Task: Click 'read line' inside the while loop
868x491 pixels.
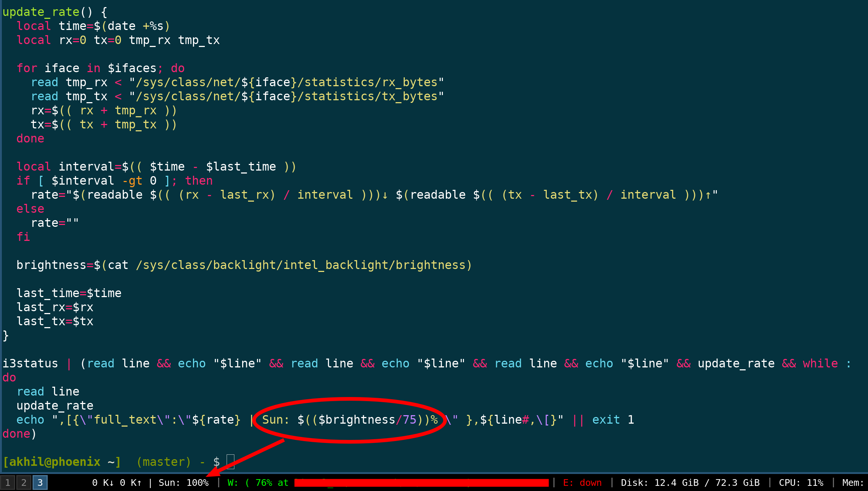Action: point(48,391)
